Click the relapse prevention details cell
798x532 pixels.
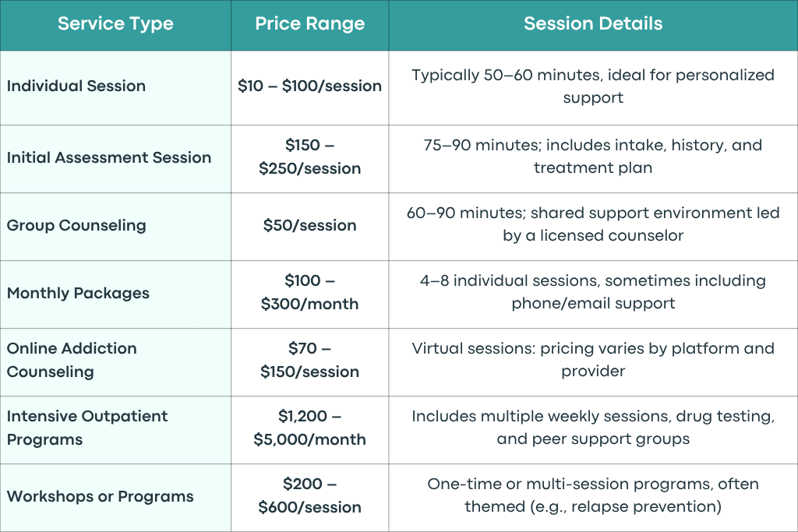pyautogui.click(x=593, y=495)
